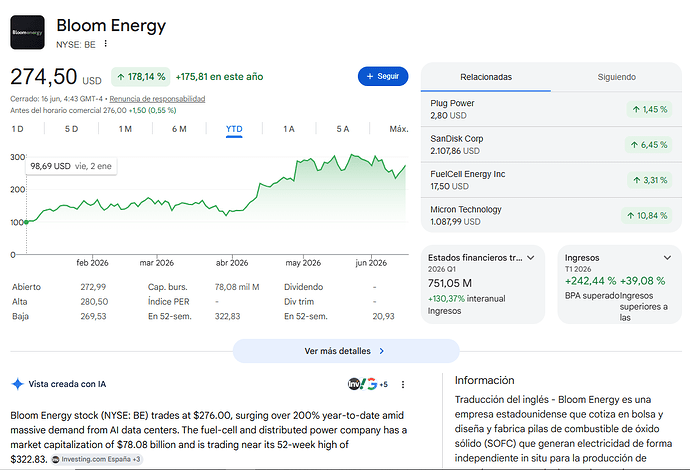690x470 pixels.
Task: Select the Máx. range tab
Action: pos(399,129)
